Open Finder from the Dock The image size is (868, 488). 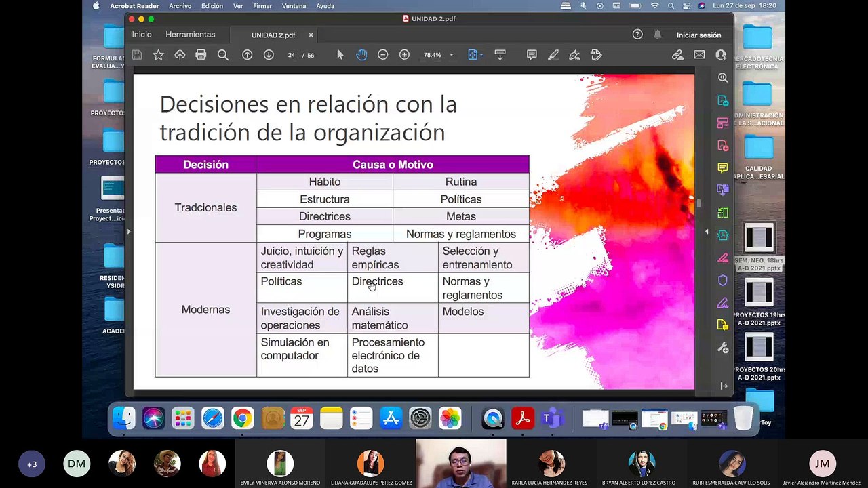click(123, 418)
